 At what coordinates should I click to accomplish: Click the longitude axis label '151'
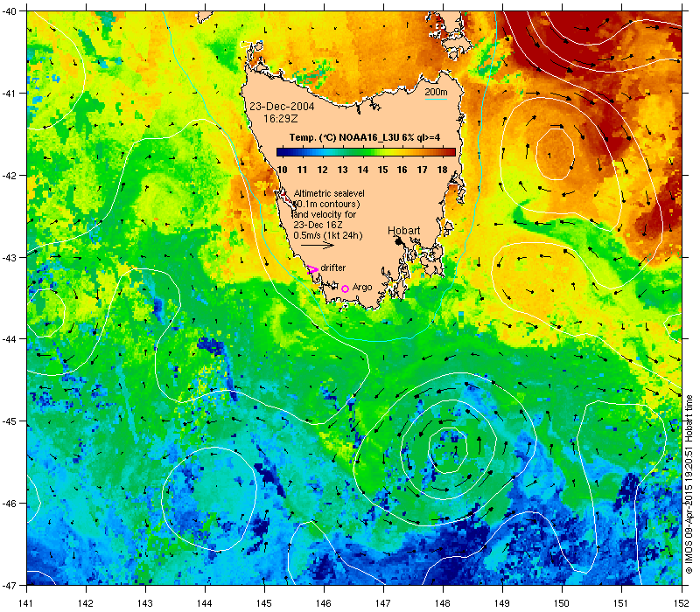point(621,603)
